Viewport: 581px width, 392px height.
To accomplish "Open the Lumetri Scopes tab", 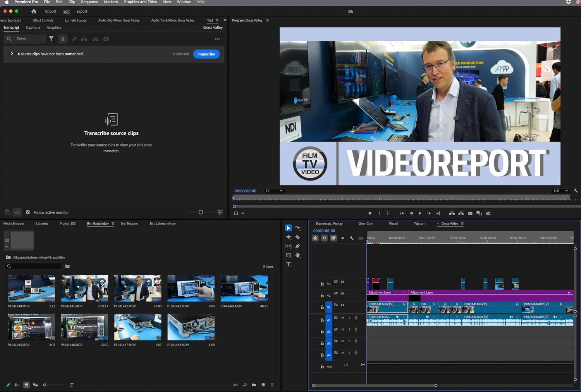I will pos(76,21).
